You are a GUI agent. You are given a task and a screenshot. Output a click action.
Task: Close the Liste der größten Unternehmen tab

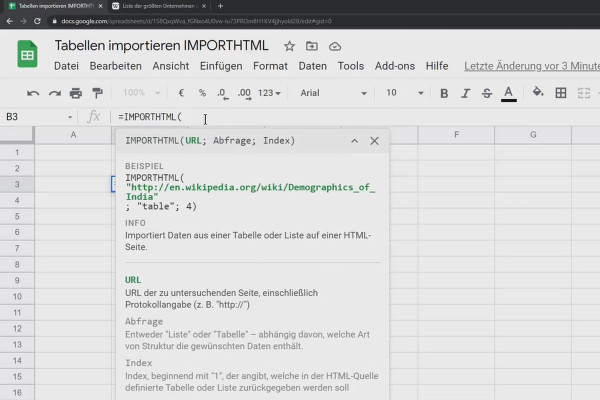(x=204, y=6)
